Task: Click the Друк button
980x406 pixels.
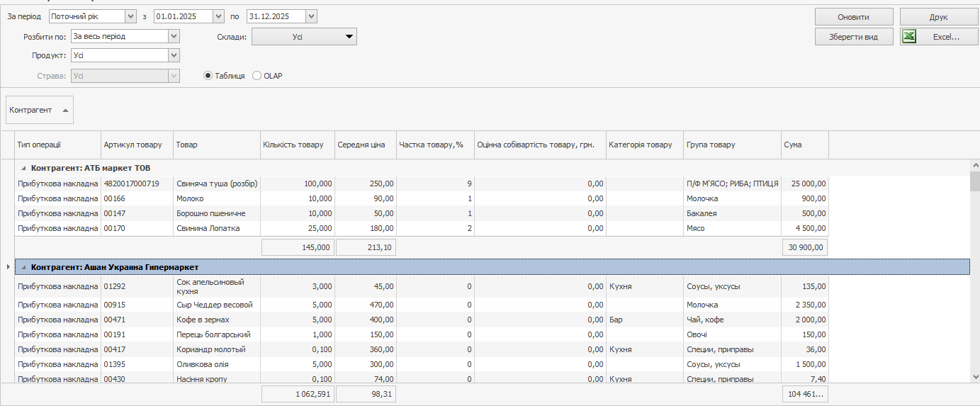Action: 938,17
